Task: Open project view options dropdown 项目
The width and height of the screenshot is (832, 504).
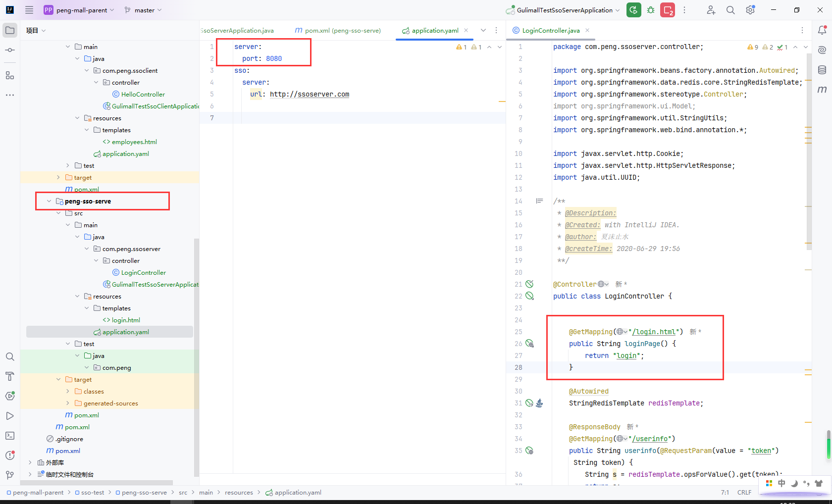Action: point(36,30)
